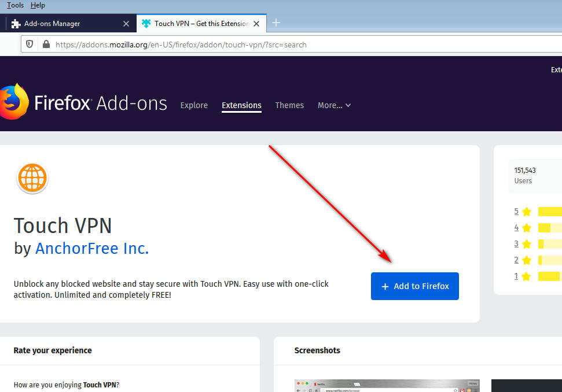Click the 1-star rating bar
This screenshot has width=562, height=392.
click(x=550, y=276)
